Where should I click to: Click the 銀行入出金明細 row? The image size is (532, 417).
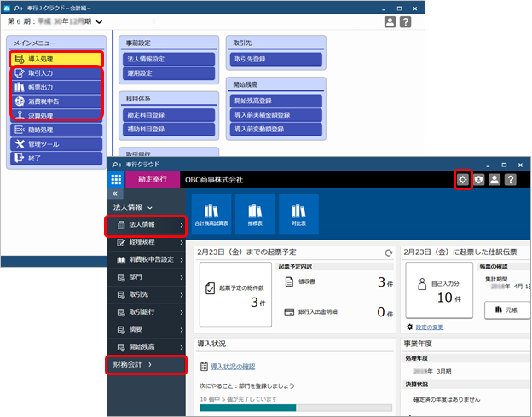pos(339,312)
